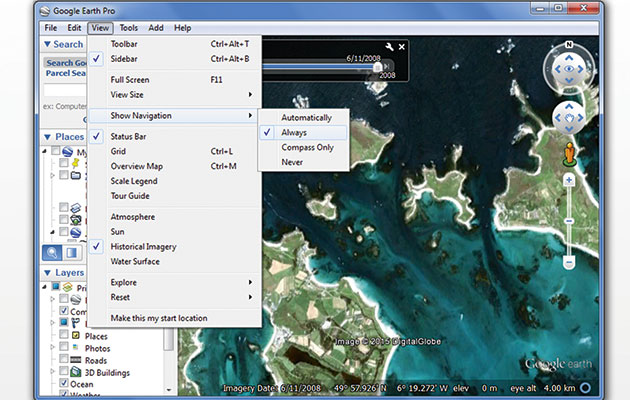Click the search input field

[65, 90]
